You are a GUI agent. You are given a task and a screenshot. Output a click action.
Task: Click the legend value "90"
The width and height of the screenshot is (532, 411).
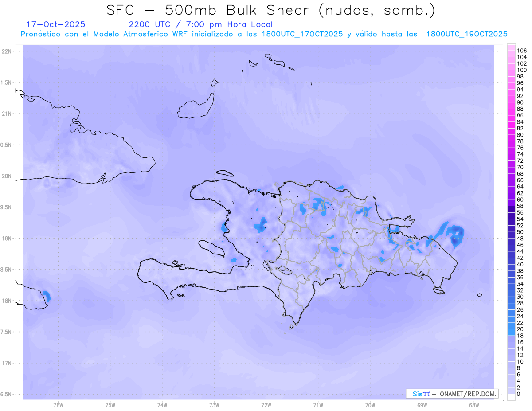coord(520,102)
